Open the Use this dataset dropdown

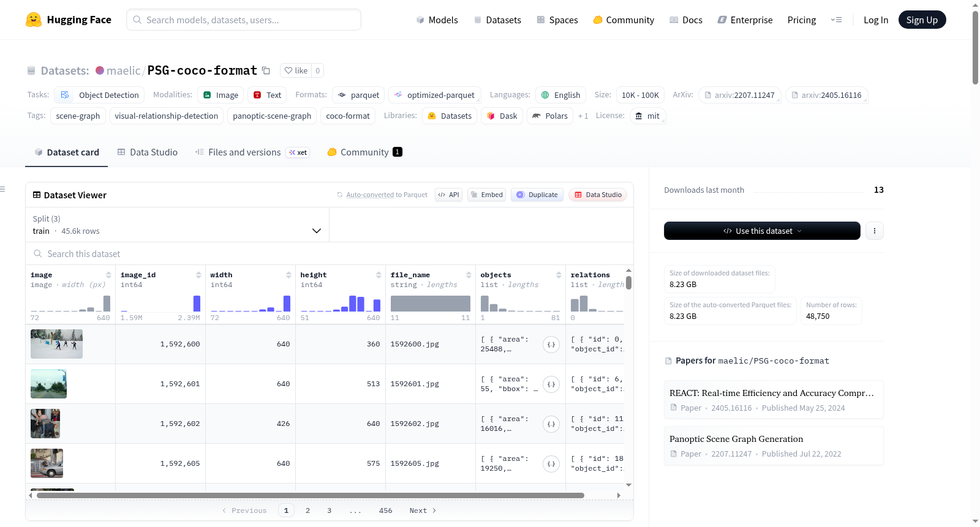pyautogui.click(x=762, y=231)
